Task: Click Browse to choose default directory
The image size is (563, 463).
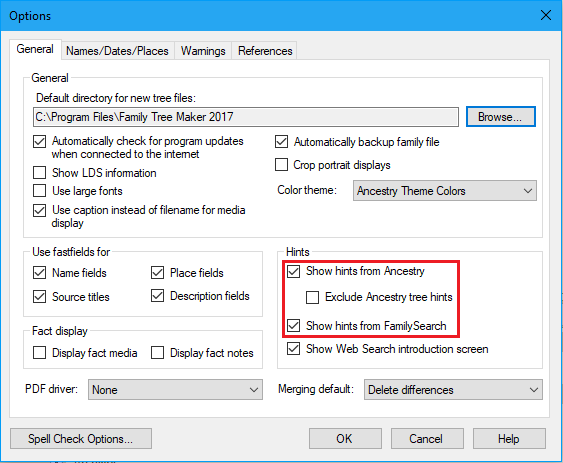Action: (501, 117)
